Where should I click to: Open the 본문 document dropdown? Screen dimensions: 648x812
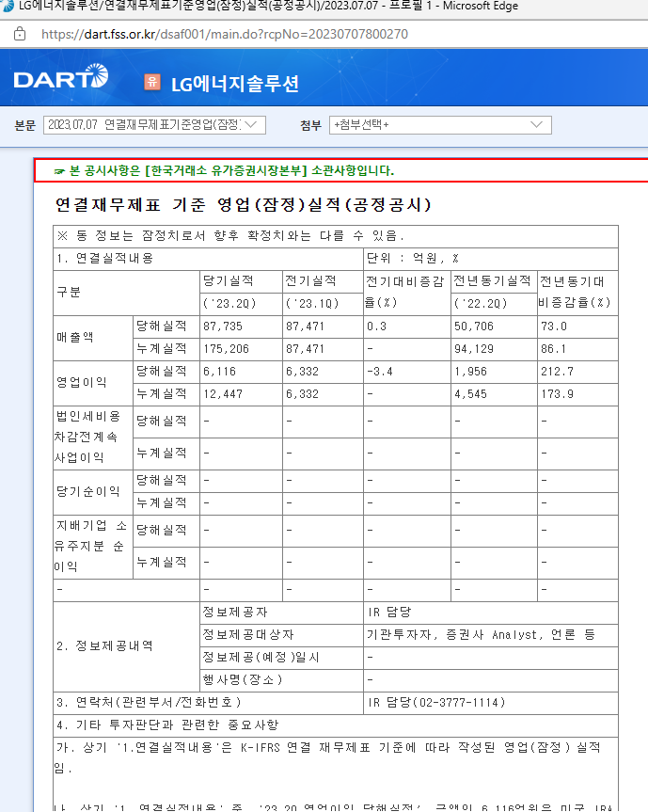[154, 125]
